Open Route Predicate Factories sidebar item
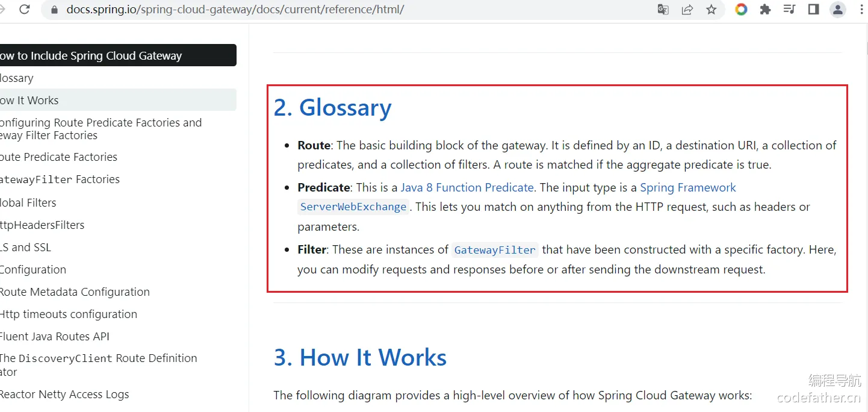The width and height of the screenshot is (868, 412). (x=58, y=157)
